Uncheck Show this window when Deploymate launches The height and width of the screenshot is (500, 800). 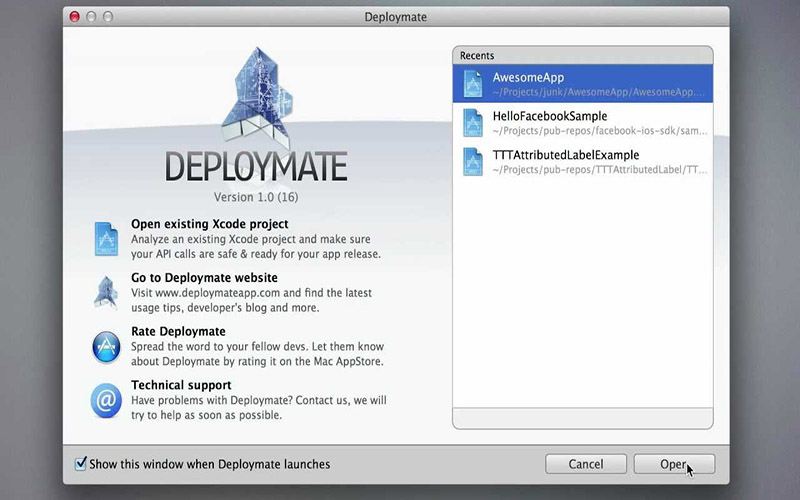click(81, 463)
